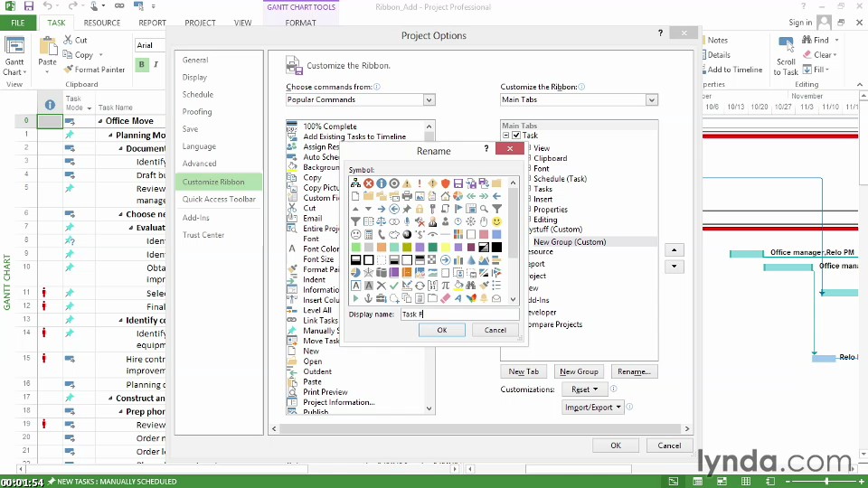This screenshot has width=868, height=488.
Task: Switch to the REPORT ribbon tab
Action: click(x=152, y=23)
